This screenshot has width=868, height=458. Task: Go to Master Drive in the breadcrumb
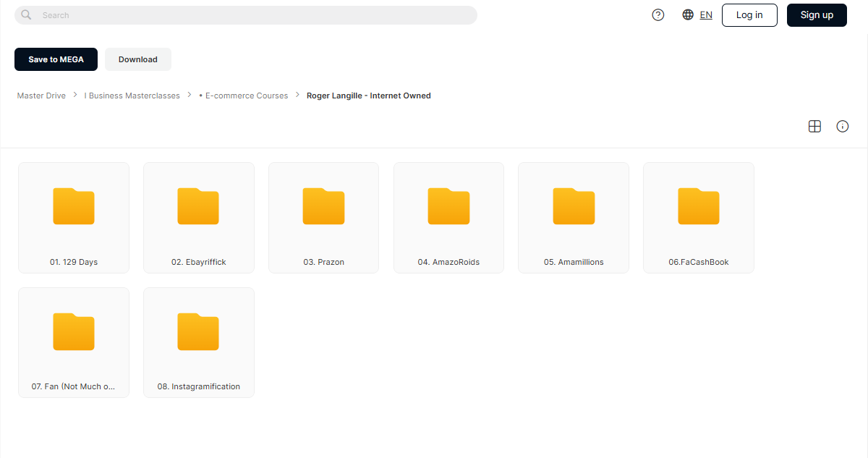point(41,96)
